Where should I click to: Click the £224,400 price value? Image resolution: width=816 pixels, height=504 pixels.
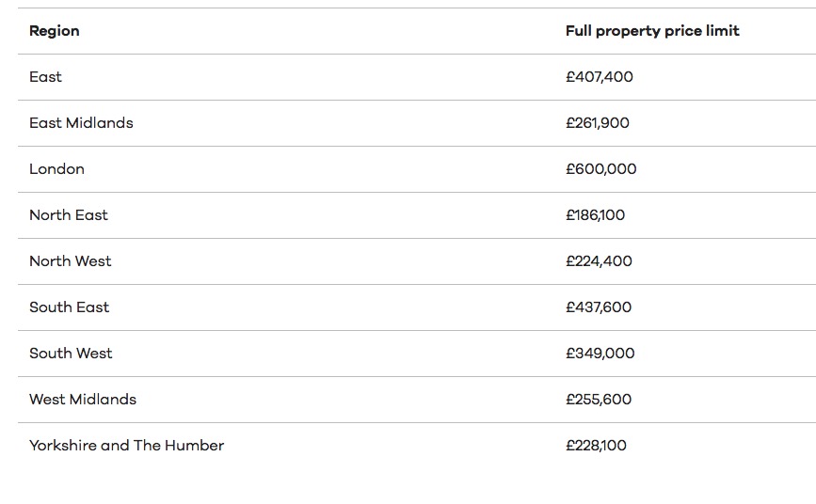(599, 261)
